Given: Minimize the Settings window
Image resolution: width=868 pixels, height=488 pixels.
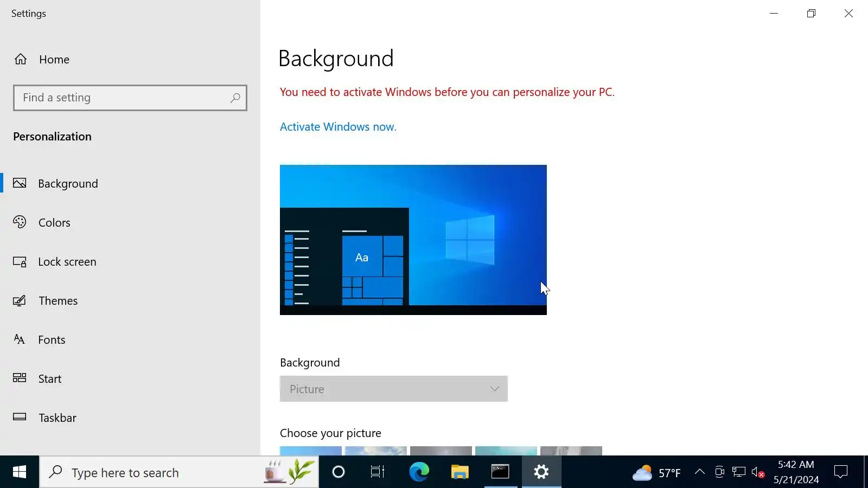Looking at the screenshot, I should click(774, 14).
